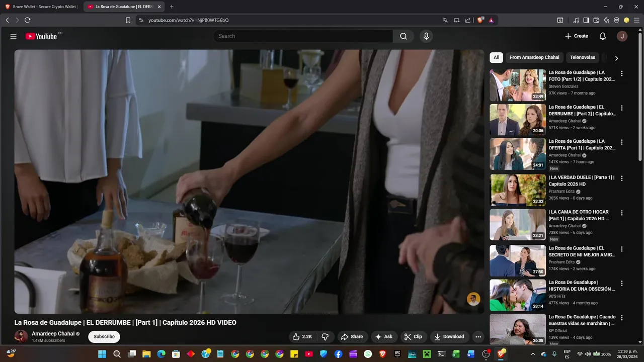Open options for LA CAMA DE OTRO HOGAR
The image size is (644, 362).
621,213
